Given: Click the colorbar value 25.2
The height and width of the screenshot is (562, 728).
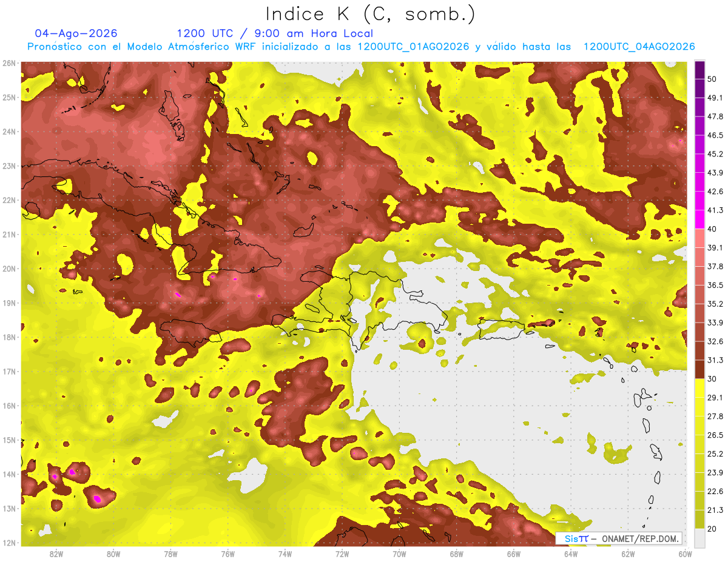Looking at the screenshot, I should pos(715,453).
